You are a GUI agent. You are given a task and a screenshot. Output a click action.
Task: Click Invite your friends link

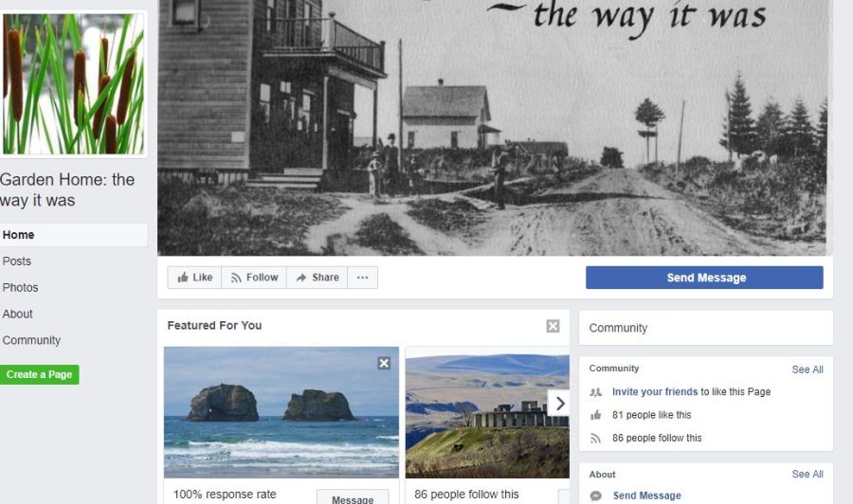click(655, 391)
